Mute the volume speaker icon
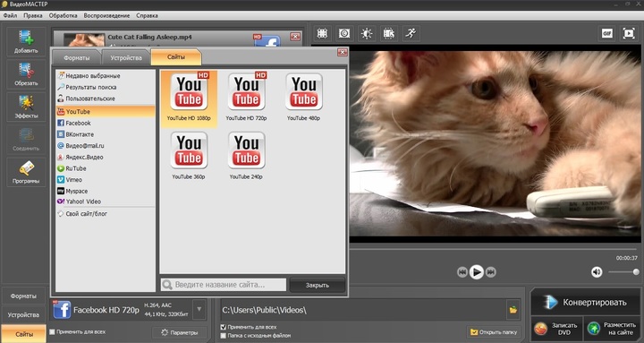Viewport: 644px width, 343px height. point(597,272)
